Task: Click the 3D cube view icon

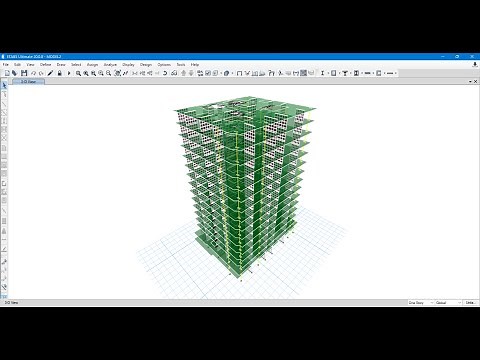Action: (227, 73)
